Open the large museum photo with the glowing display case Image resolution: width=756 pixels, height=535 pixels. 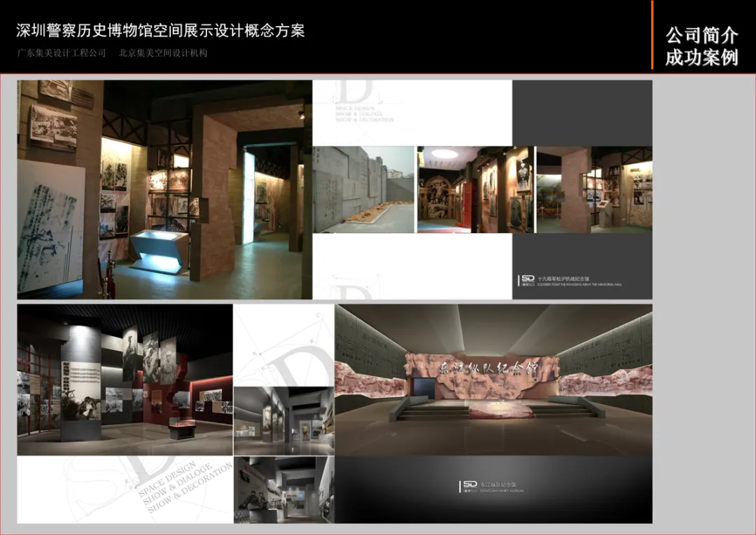(164, 190)
